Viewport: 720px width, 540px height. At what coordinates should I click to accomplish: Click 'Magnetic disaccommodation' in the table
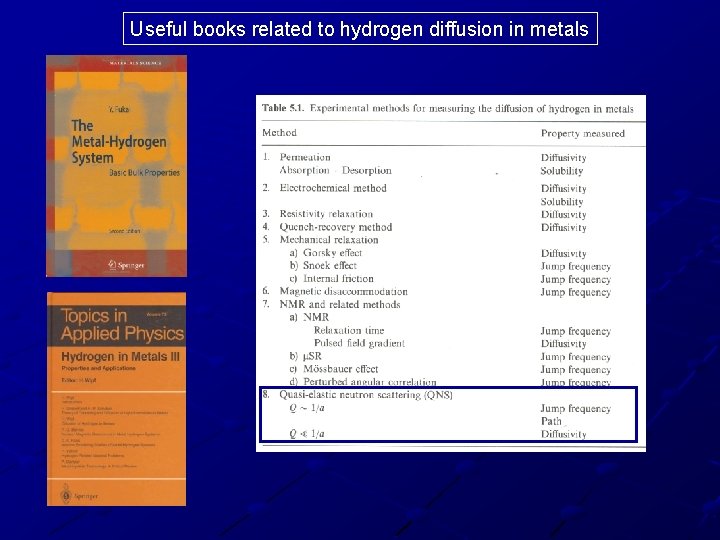coord(343,291)
